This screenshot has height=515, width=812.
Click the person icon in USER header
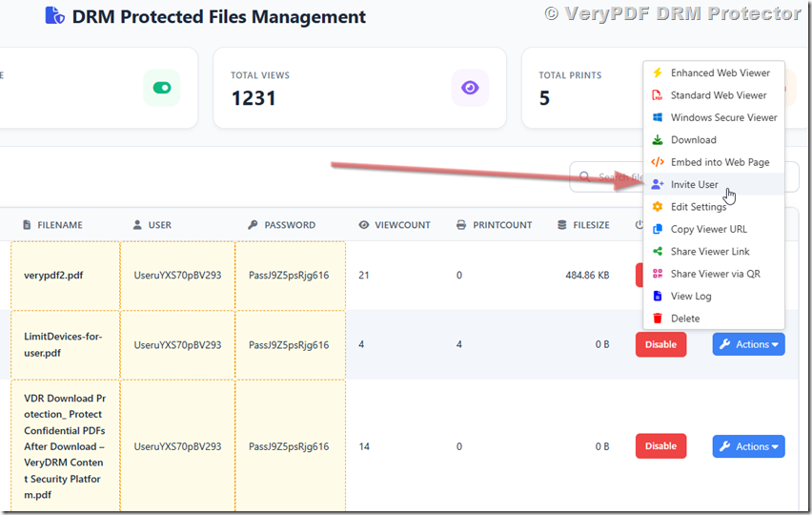(x=137, y=225)
